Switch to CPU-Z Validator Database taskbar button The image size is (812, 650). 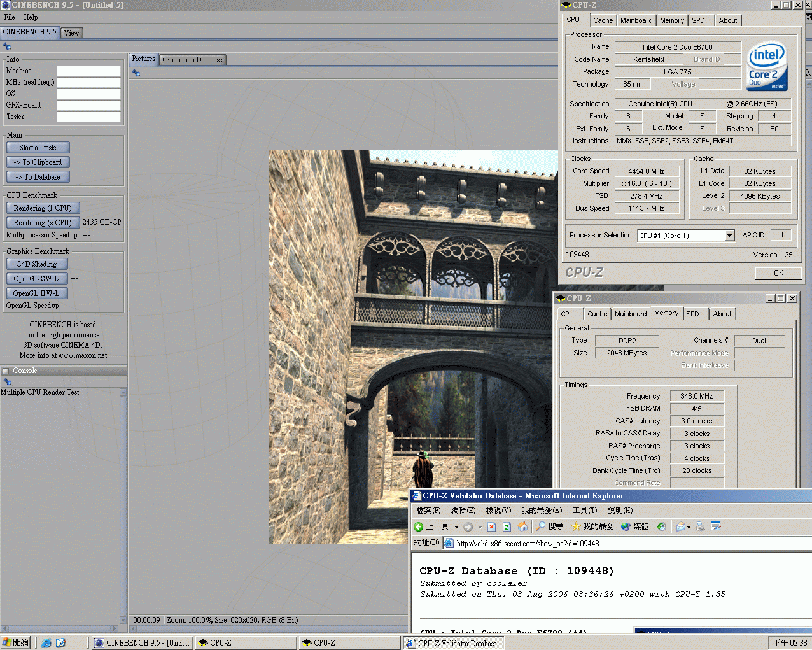coord(454,643)
